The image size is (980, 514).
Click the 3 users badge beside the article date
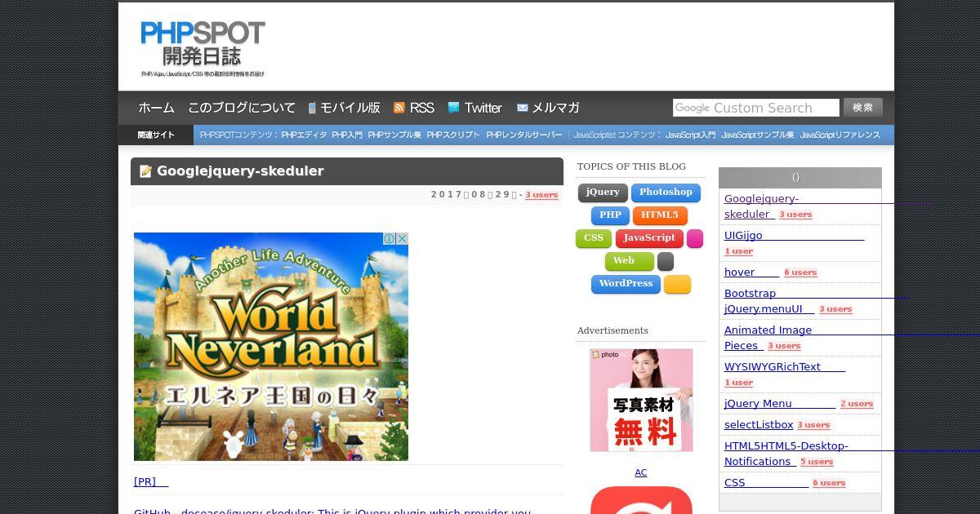click(x=541, y=195)
